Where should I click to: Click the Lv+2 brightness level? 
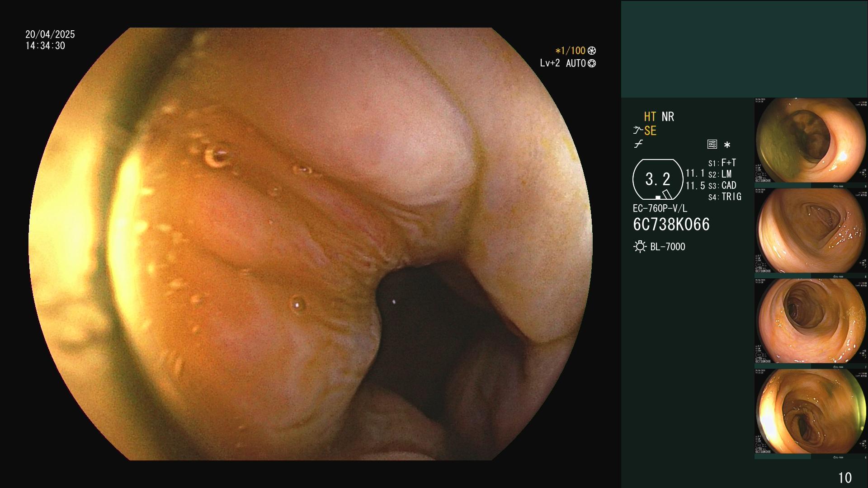(550, 63)
